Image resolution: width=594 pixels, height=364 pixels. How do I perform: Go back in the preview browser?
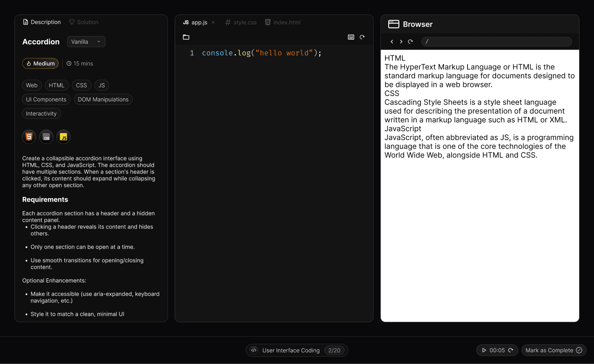pos(392,42)
